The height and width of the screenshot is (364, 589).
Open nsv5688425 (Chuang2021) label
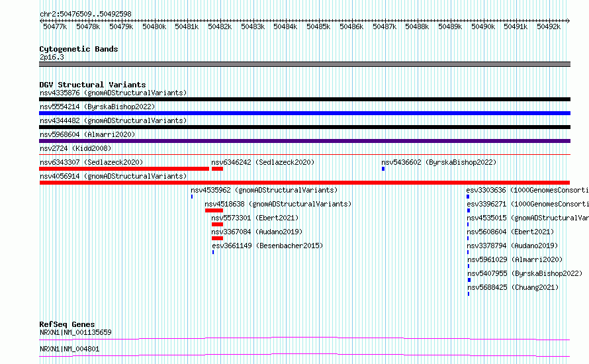[x=513, y=287]
